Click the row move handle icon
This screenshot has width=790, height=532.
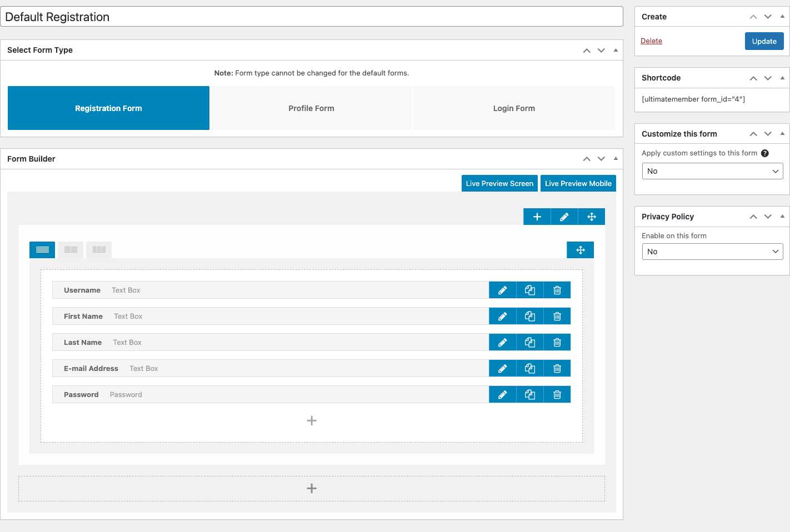click(x=592, y=217)
